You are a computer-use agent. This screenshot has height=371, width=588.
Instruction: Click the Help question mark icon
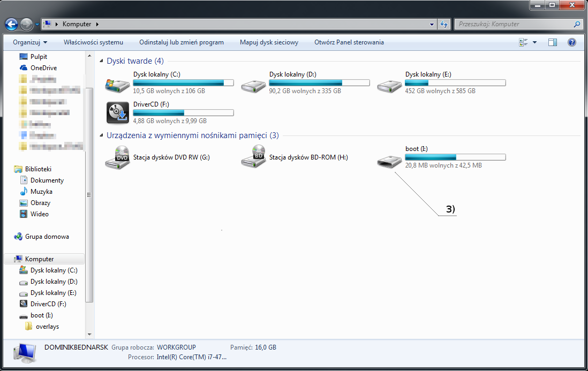571,42
